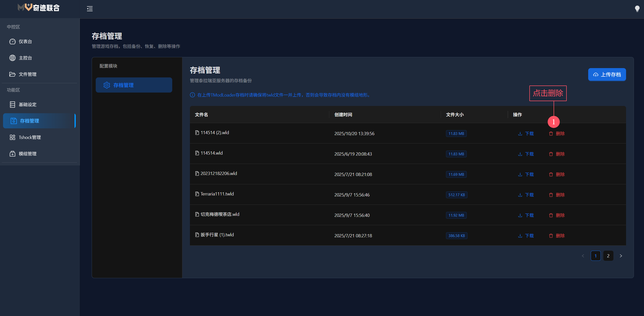Click the trash icon for Terraria1111.twld
Viewport: 644px width, 316px height.
(x=551, y=195)
